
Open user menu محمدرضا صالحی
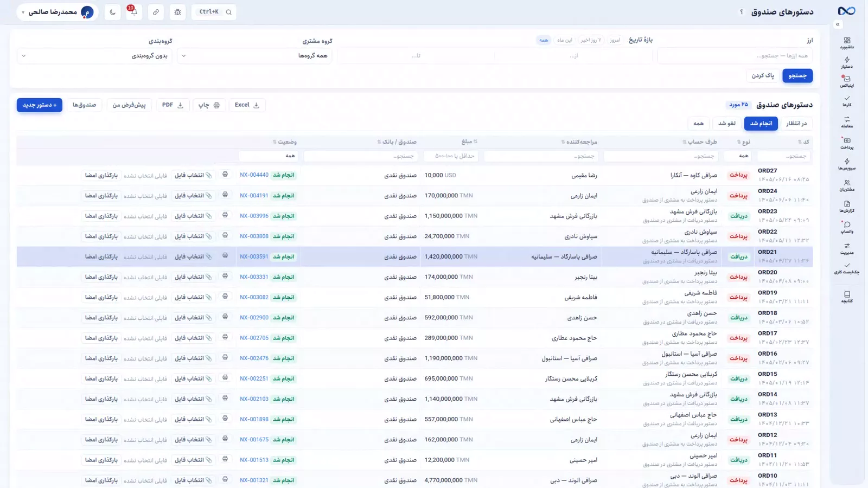57,12
